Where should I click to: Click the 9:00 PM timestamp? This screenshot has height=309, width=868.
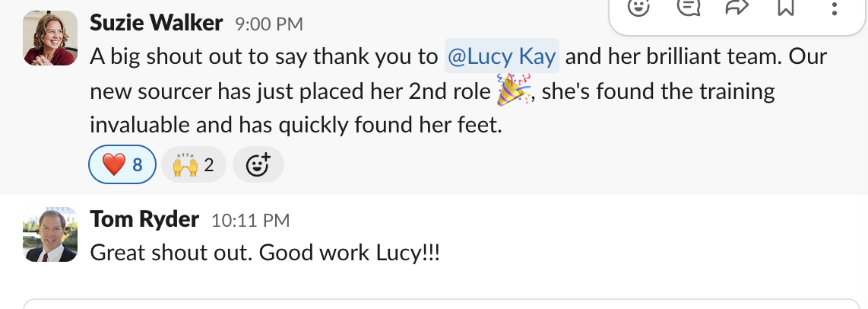point(269,24)
